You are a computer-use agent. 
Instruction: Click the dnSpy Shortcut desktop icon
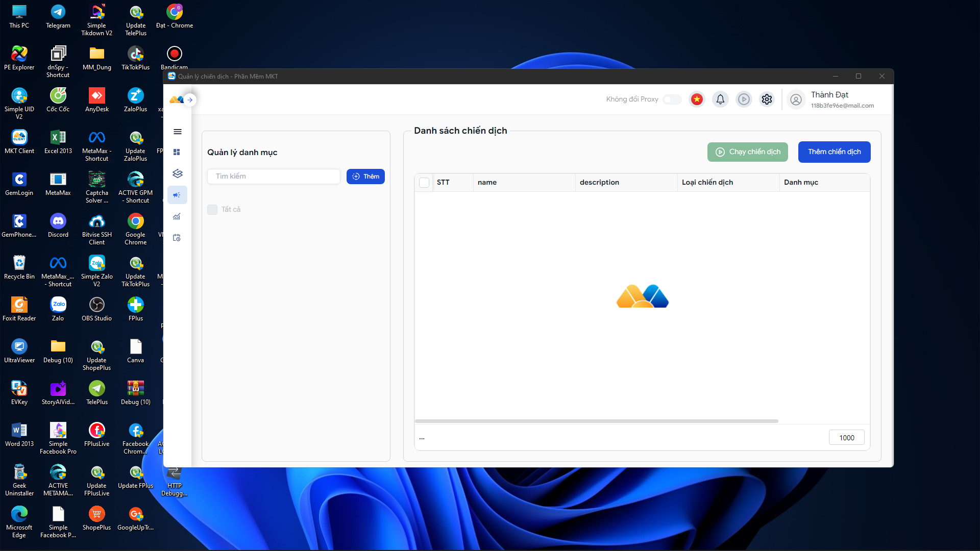58,62
